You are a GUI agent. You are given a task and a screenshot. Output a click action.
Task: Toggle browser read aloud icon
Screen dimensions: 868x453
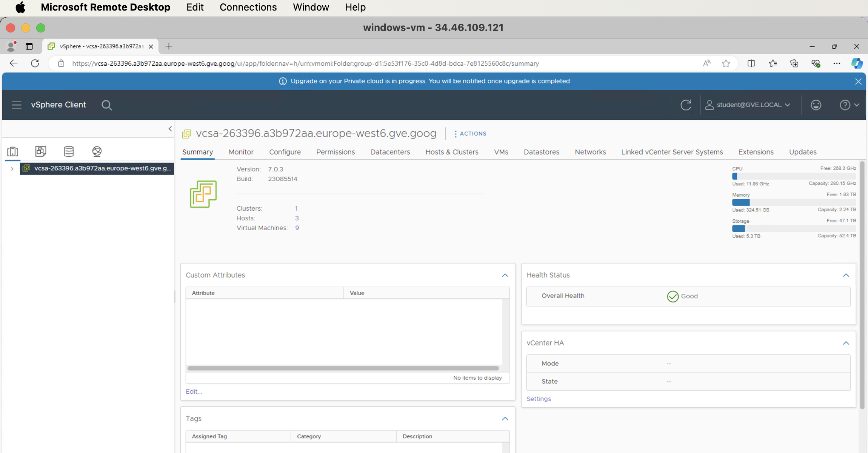tap(706, 63)
